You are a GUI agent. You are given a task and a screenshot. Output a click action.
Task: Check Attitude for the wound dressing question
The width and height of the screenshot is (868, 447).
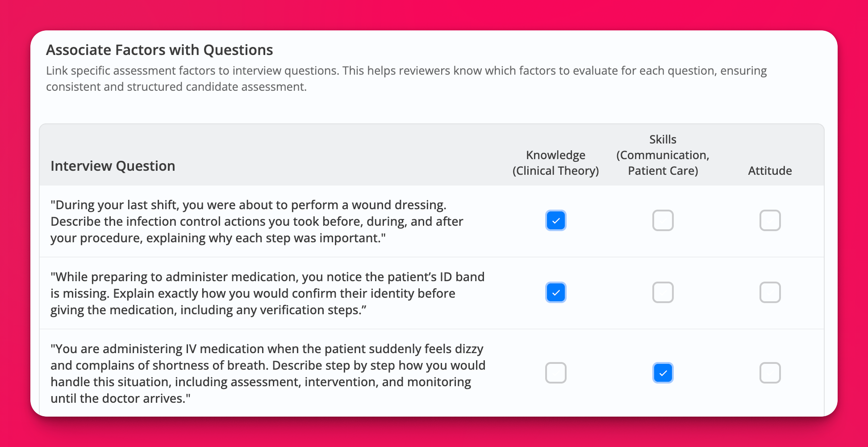tap(770, 220)
